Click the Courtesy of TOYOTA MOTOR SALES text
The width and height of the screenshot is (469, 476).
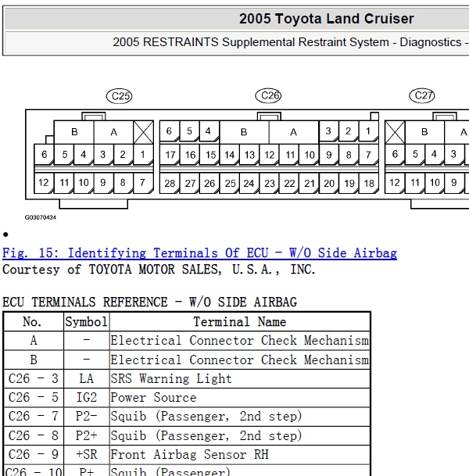coord(159,270)
